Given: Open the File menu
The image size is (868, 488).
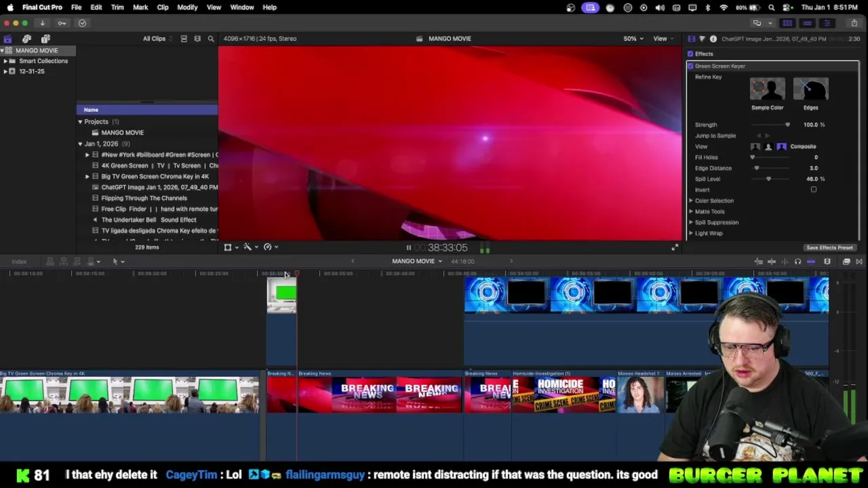Looking at the screenshot, I should (x=76, y=7).
